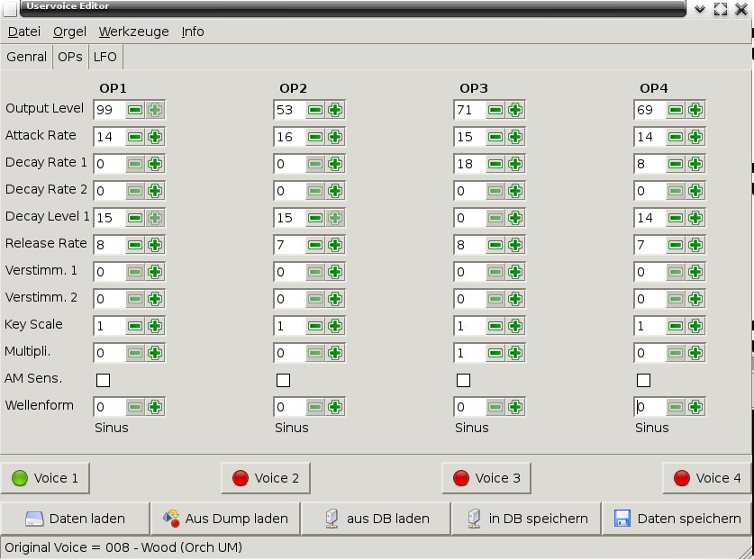754x560 pixels.
Task: Open the Info menu
Action: click(x=193, y=32)
